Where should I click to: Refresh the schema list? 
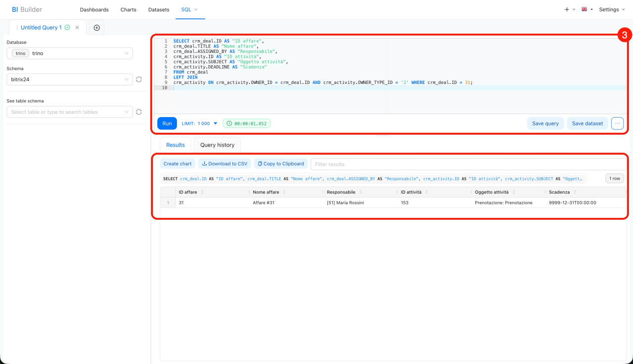(x=139, y=79)
